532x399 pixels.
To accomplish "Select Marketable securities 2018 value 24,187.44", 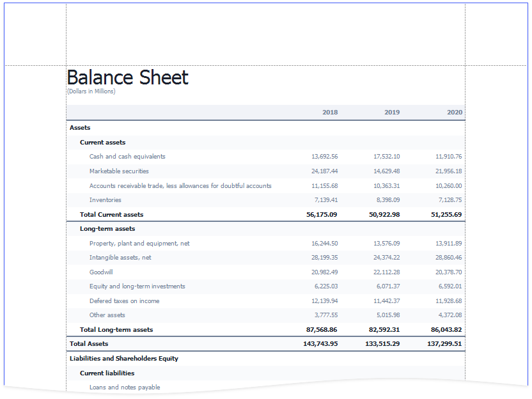I will click(x=324, y=171).
